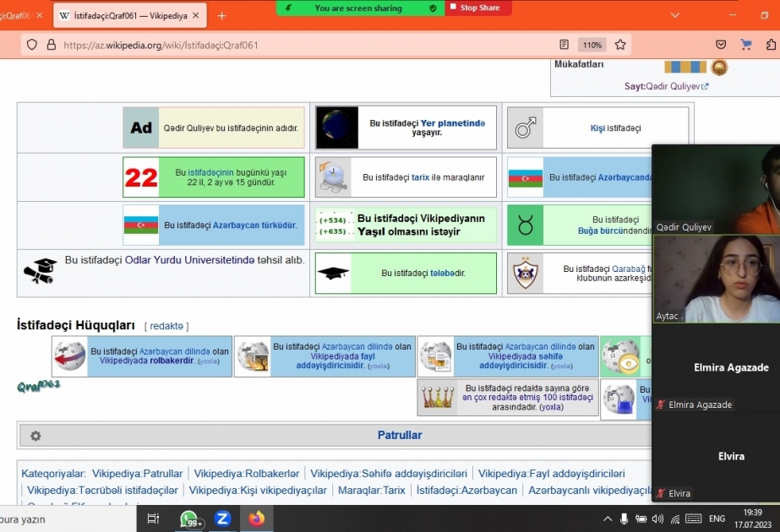
Task: Open the list all tabs chevron
Action: coord(675,15)
